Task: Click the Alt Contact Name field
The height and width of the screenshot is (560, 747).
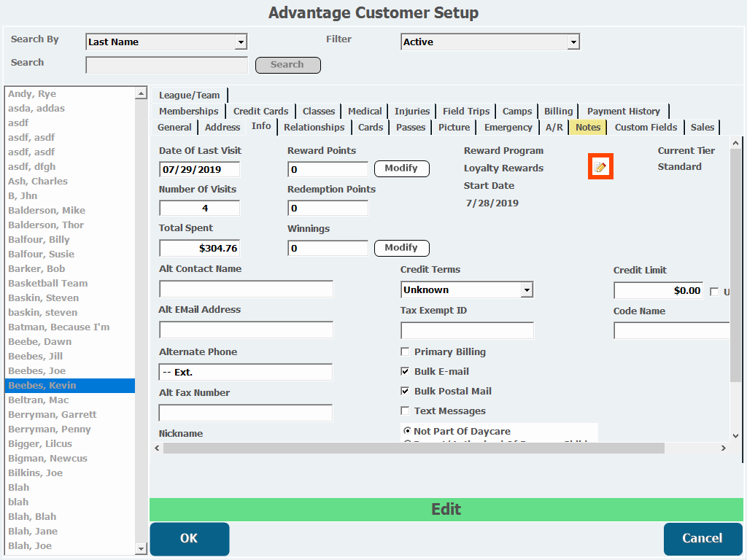Action: point(246,289)
